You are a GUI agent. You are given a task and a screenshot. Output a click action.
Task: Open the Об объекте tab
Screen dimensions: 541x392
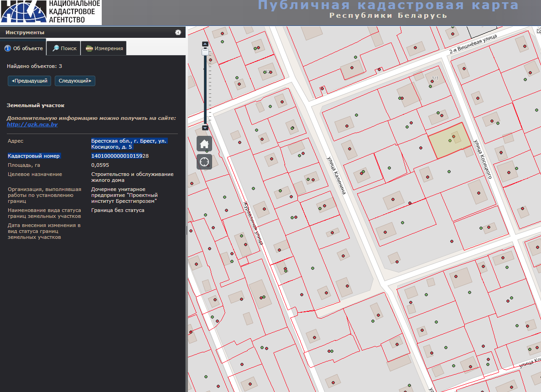pos(23,48)
